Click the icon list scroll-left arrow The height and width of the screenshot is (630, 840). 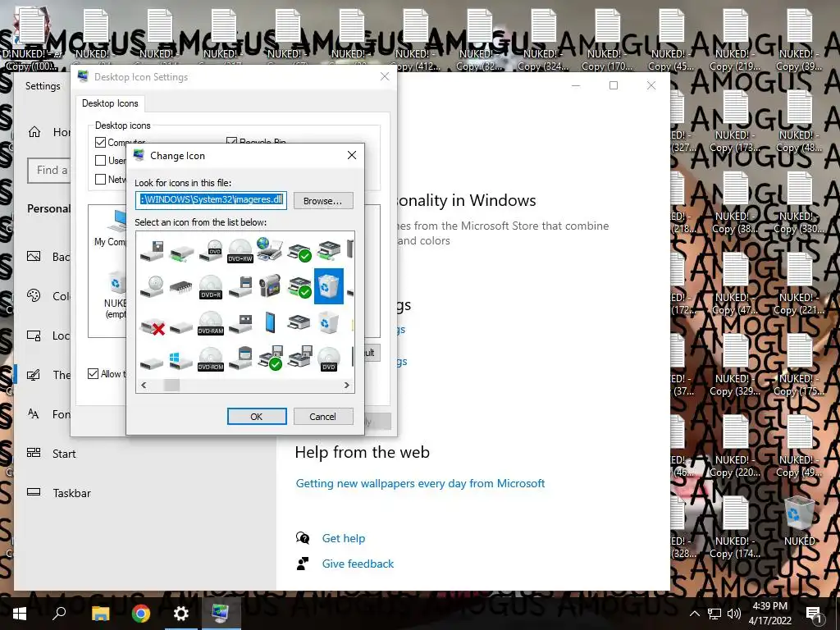click(x=143, y=386)
